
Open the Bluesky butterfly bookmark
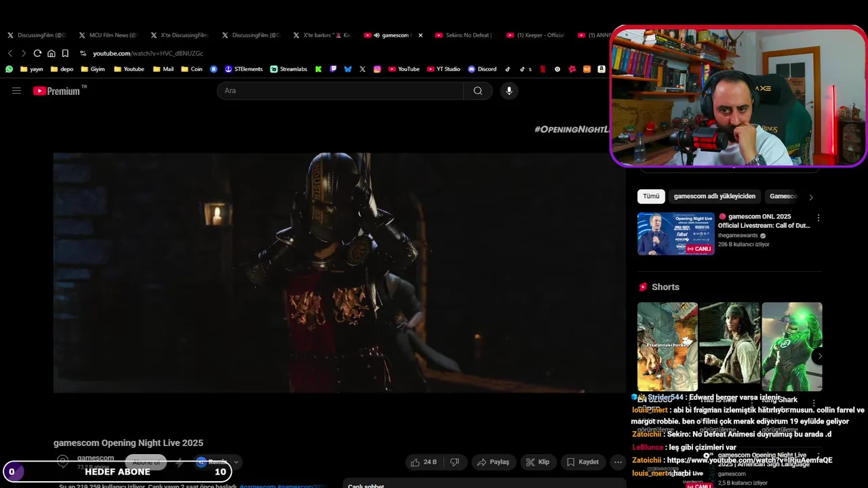[348, 69]
